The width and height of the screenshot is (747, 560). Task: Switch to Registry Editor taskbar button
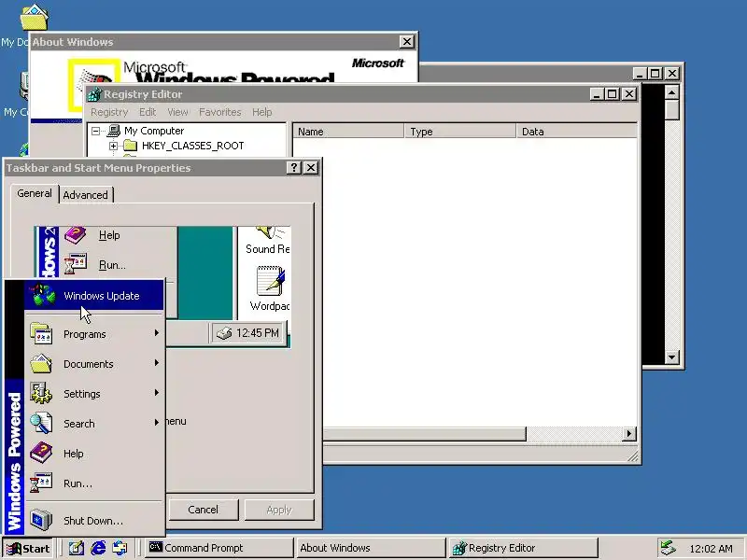523,548
